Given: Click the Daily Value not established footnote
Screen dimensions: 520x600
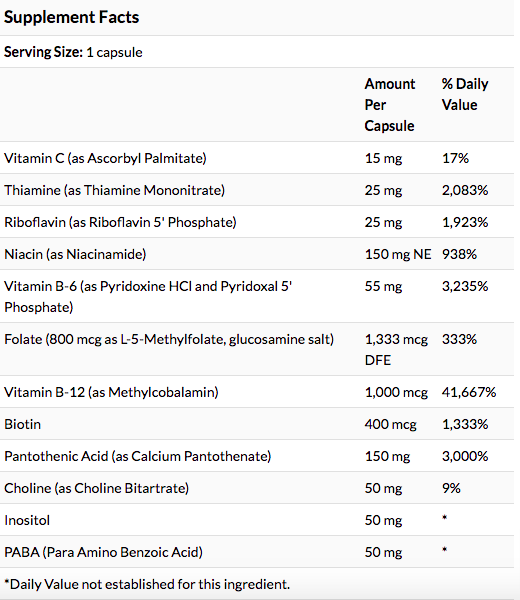Looking at the screenshot, I should point(147,584).
